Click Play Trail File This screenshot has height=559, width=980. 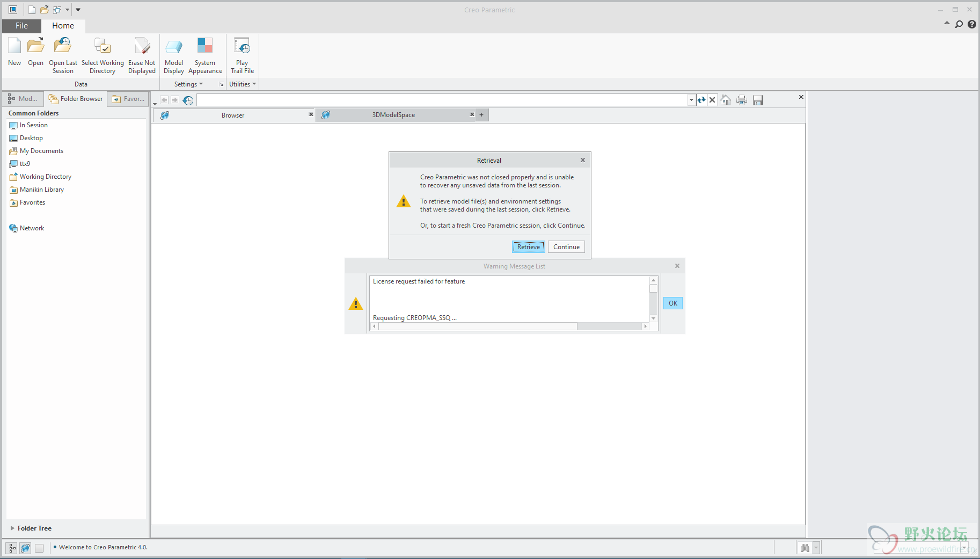point(242,55)
